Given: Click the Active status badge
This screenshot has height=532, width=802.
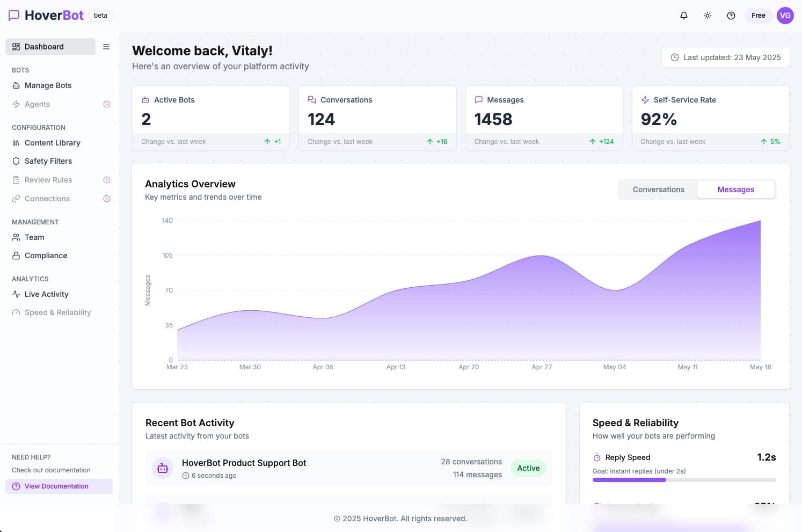Looking at the screenshot, I should point(528,468).
